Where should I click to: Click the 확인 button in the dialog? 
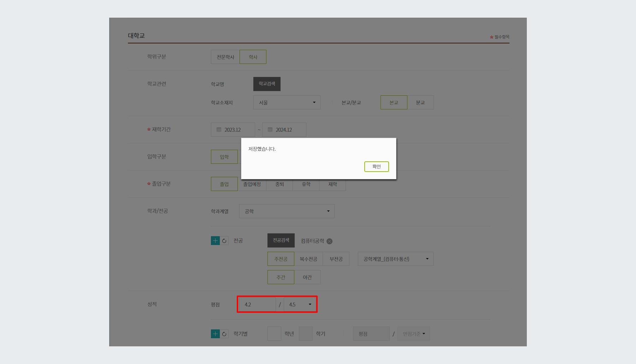point(377,167)
